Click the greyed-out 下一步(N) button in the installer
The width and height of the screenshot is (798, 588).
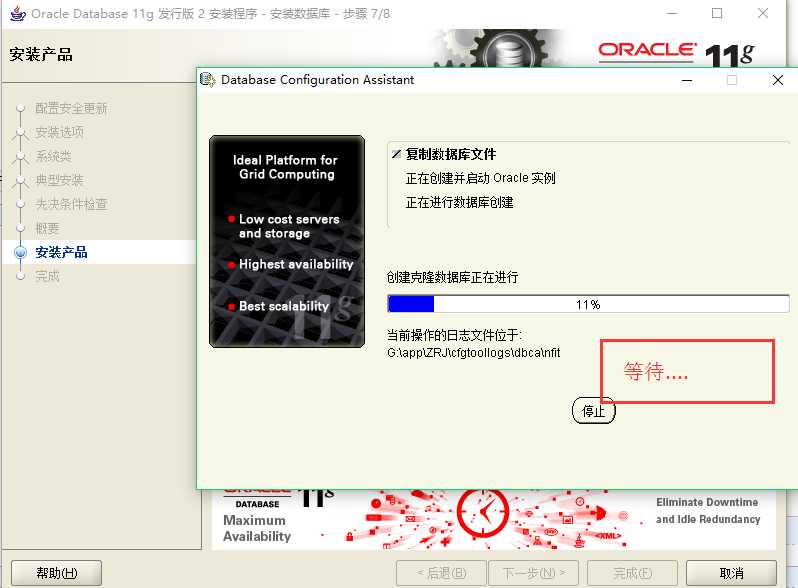point(533,573)
